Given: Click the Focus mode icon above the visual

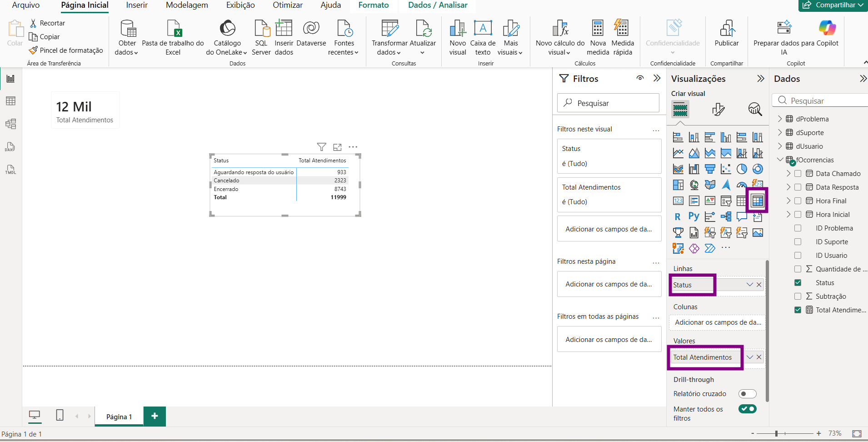Looking at the screenshot, I should tap(337, 147).
